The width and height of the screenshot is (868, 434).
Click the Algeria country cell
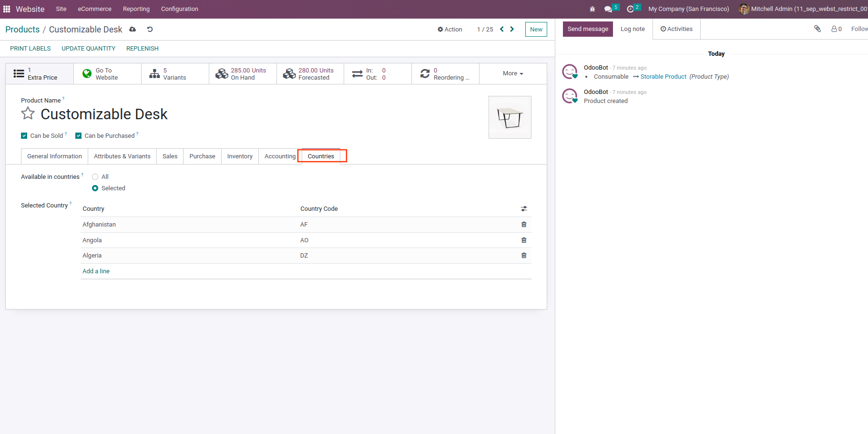tap(92, 256)
